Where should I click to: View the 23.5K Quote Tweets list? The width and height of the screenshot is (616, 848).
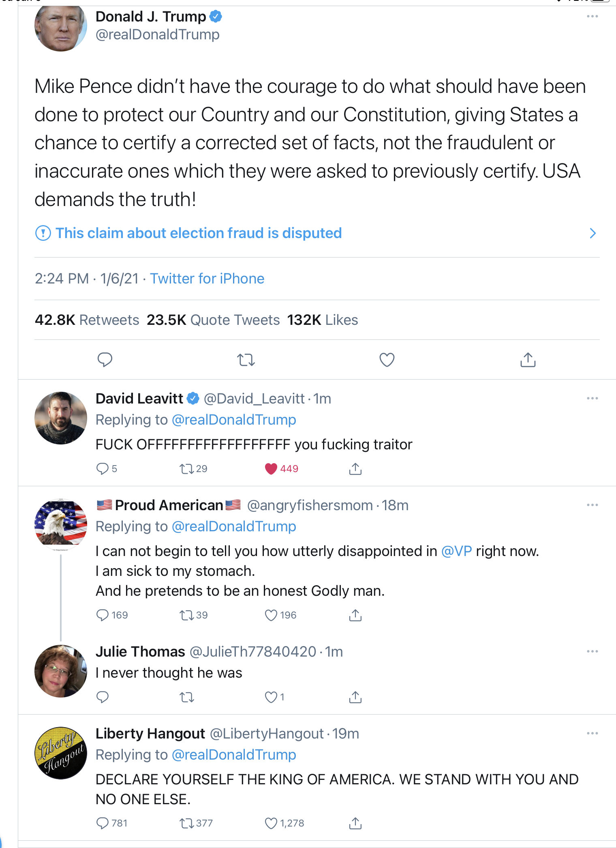click(213, 320)
